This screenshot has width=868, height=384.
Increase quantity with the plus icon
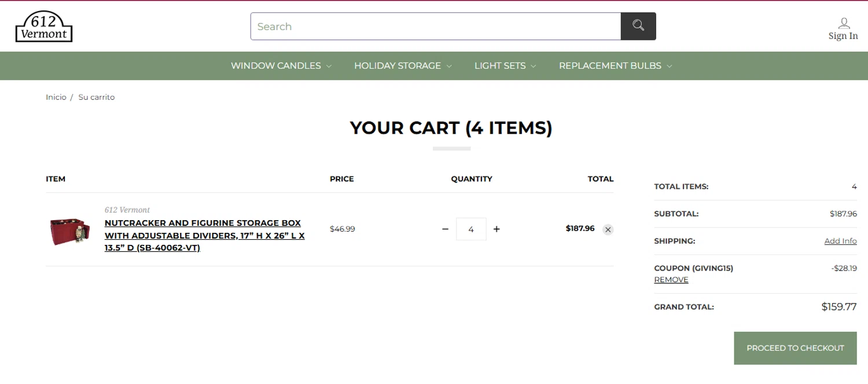point(496,229)
